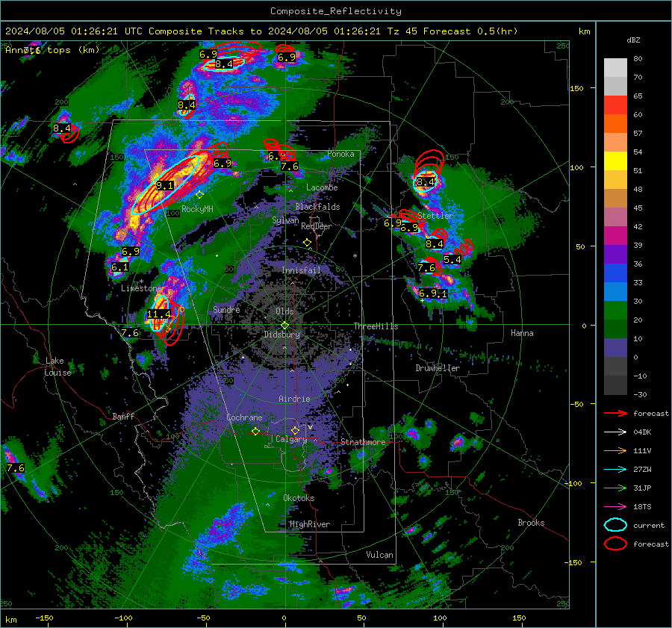This screenshot has width=672, height=628.
Task: Click the red forecast ellipse legend icon
Action: [615, 544]
